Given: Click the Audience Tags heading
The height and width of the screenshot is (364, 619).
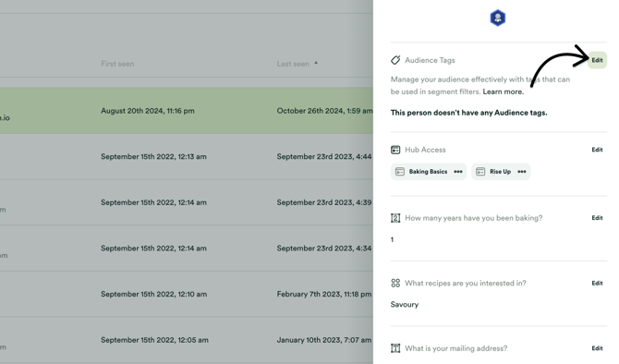Looking at the screenshot, I should click(430, 60).
